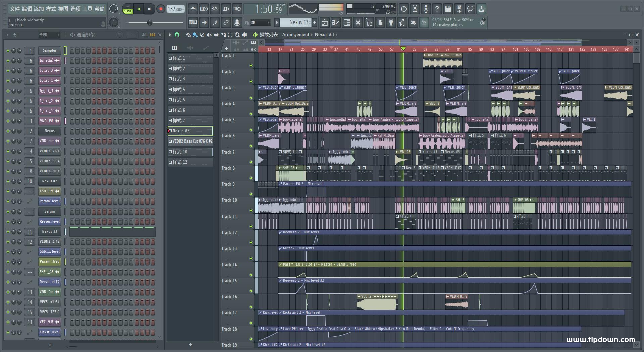
Task: Stop playback with the stop button
Action: coord(149,9)
